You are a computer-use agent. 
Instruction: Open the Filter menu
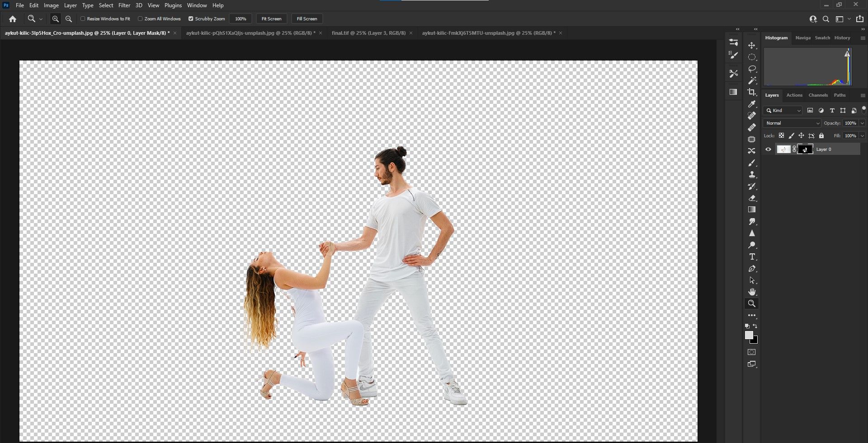124,5
